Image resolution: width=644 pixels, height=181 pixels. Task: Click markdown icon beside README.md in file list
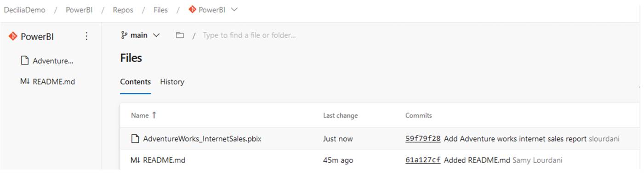[x=135, y=160]
